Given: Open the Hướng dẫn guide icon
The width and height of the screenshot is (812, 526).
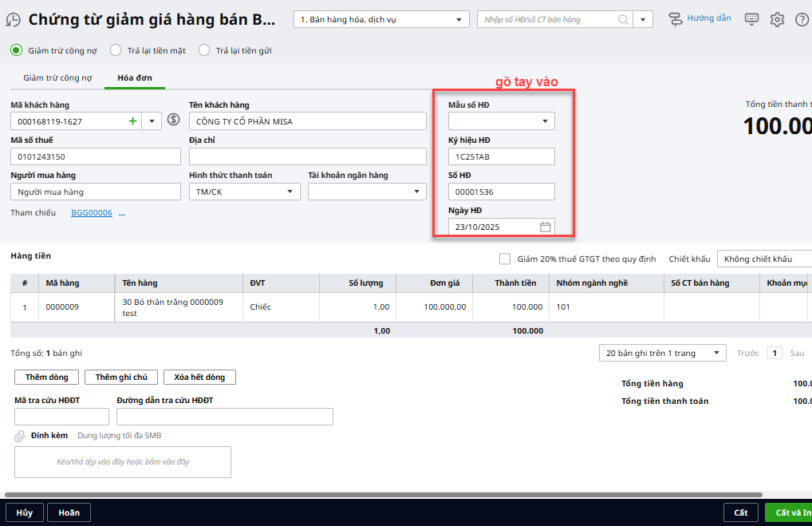Looking at the screenshot, I should tap(676, 19).
